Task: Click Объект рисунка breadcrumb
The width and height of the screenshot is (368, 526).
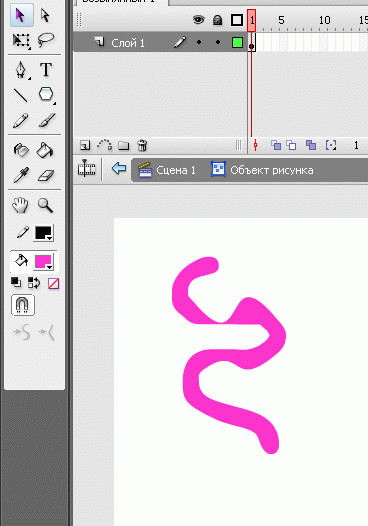Action: (263, 170)
